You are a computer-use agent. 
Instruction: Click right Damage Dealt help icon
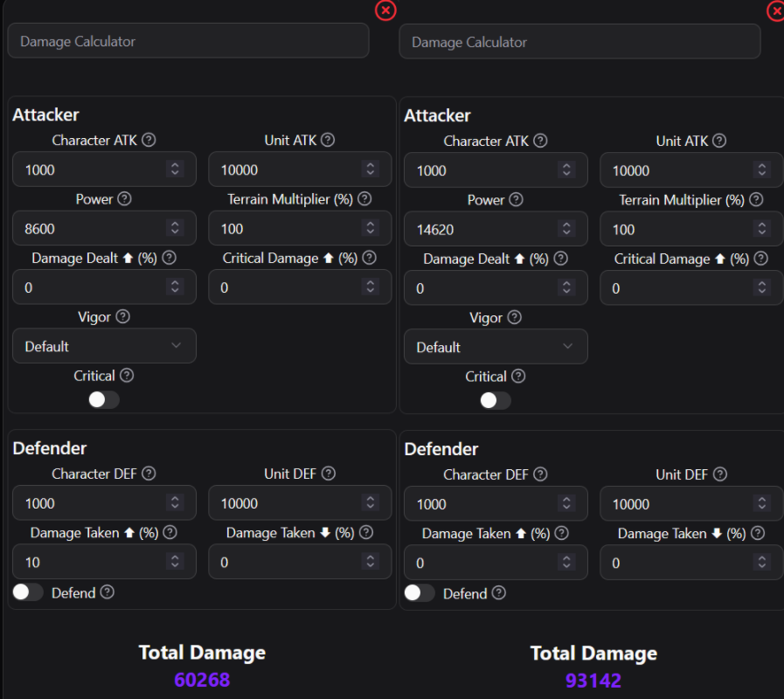point(560,259)
